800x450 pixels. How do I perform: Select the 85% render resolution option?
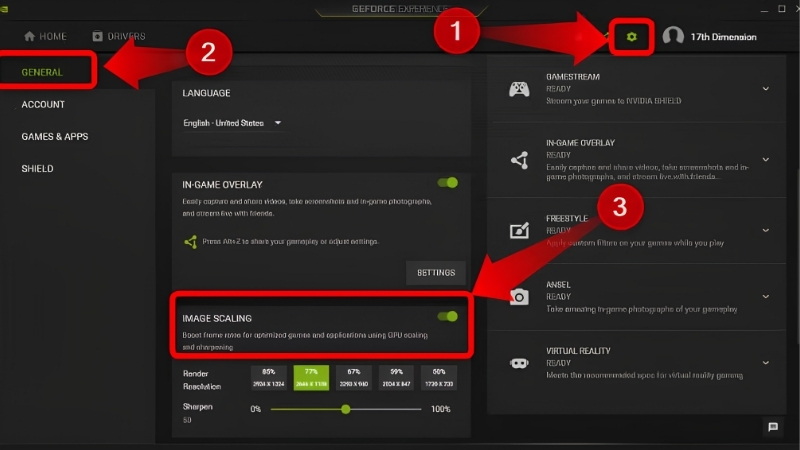(x=268, y=378)
